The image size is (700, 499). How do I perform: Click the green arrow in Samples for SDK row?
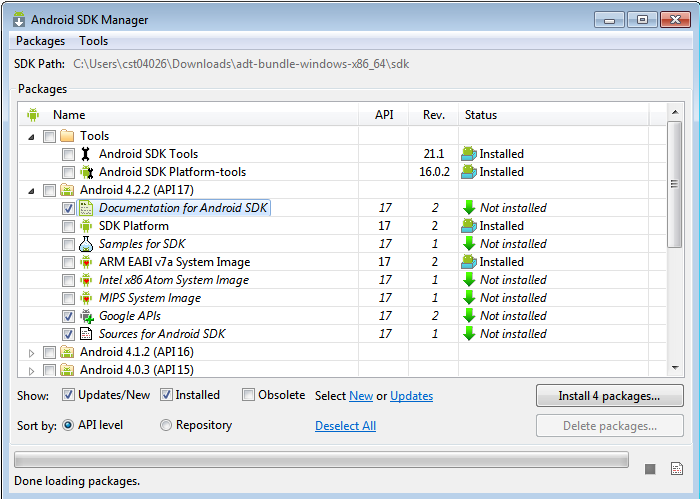(x=469, y=244)
